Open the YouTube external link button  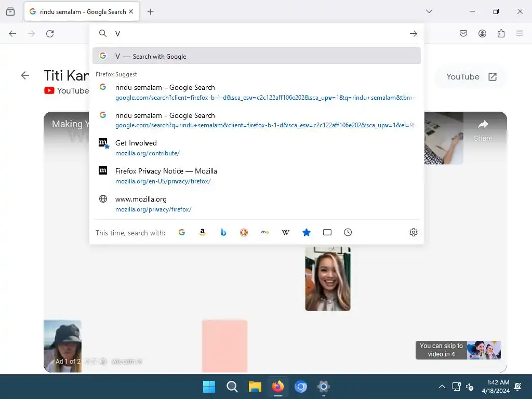click(x=471, y=77)
